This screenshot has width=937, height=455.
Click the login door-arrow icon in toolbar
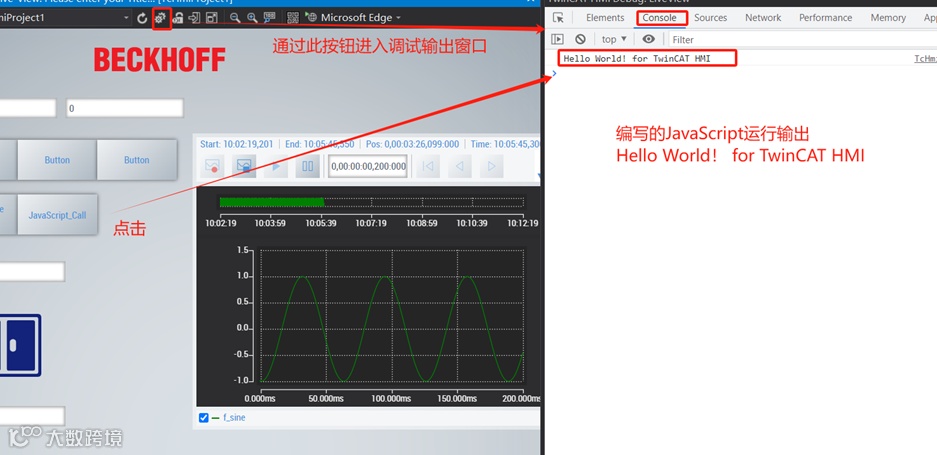(x=194, y=18)
